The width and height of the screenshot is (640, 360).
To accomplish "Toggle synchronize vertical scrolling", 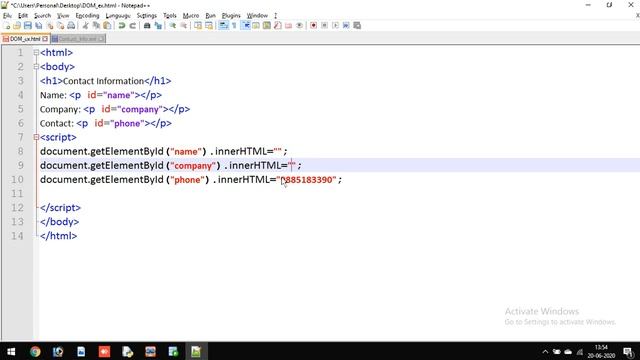I will coord(198,26).
